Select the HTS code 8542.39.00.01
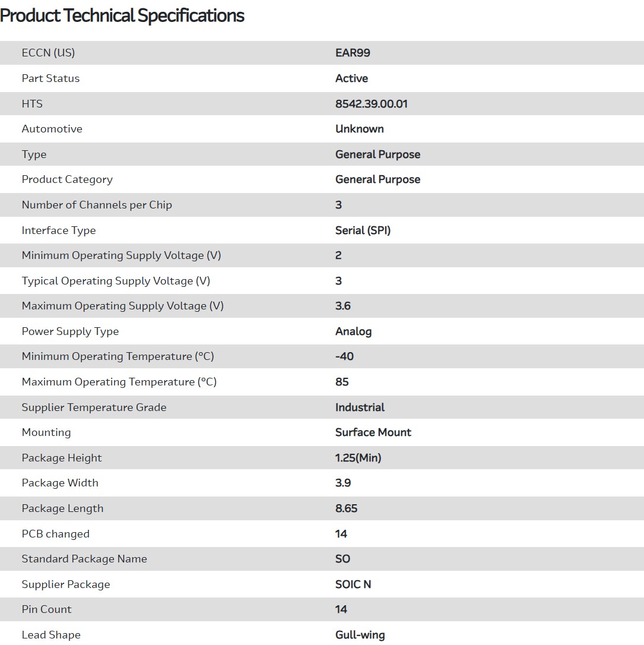Viewport: 644px width, 645px height. 371,104
